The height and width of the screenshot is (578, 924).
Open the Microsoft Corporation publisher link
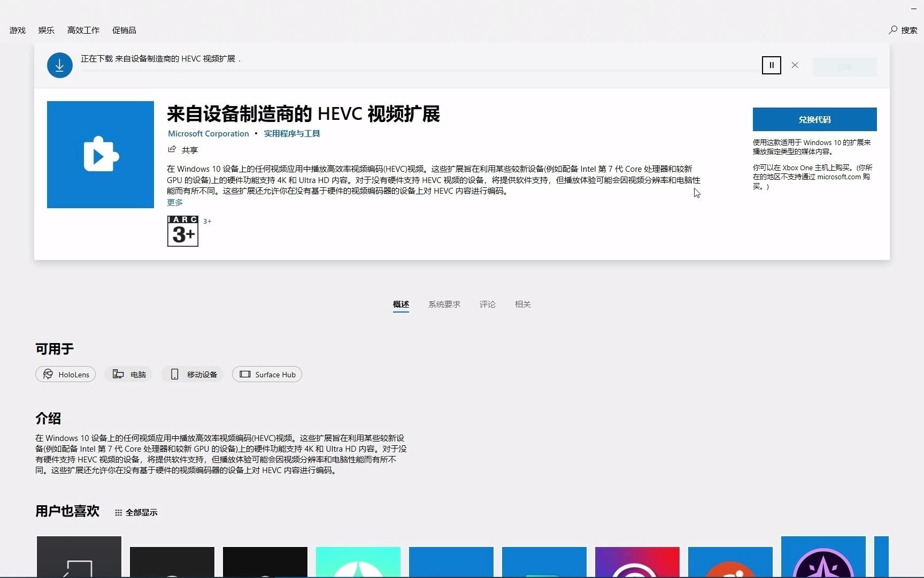[208, 134]
